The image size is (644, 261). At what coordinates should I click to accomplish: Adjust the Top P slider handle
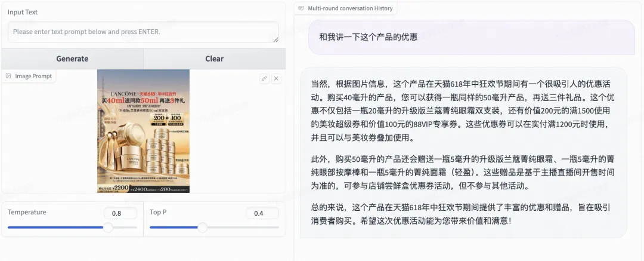[x=203, y=227]
